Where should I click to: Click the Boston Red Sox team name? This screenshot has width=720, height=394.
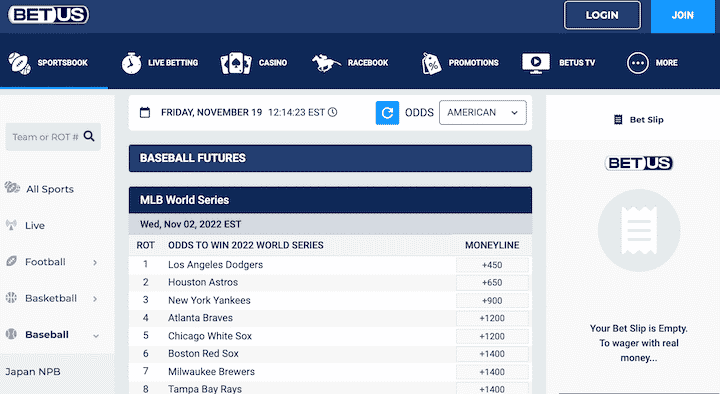203,354
